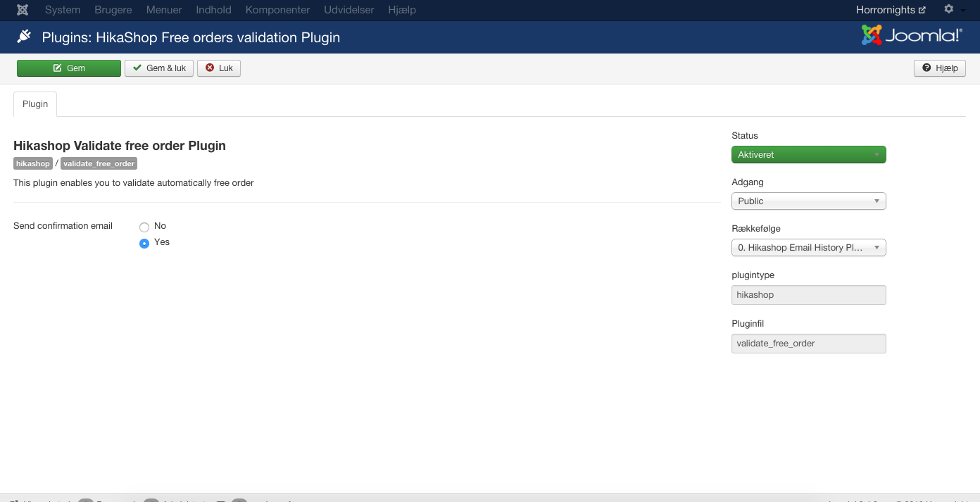
Task: Click the plug icon beside the page title
Action: (x=24, y=37)
